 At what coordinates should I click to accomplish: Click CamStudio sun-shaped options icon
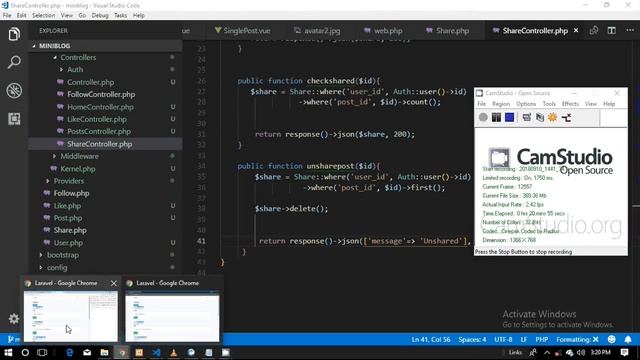(553, 118)
